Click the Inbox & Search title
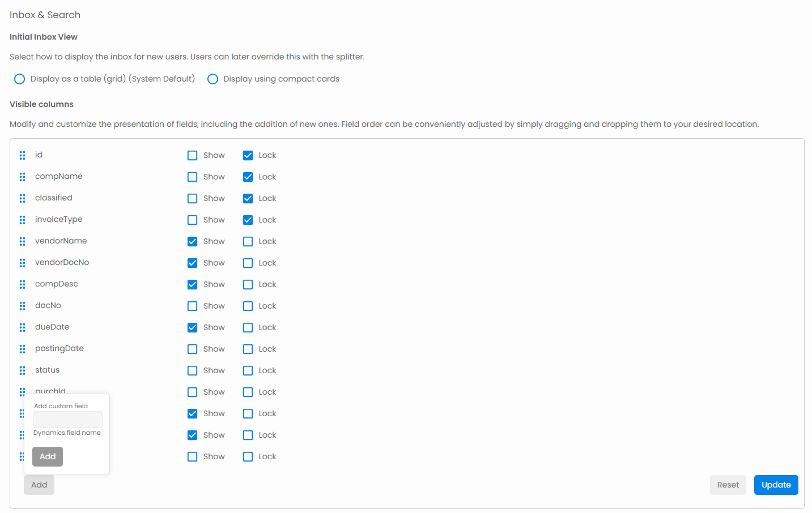812x513 pixels. (45, 15)
